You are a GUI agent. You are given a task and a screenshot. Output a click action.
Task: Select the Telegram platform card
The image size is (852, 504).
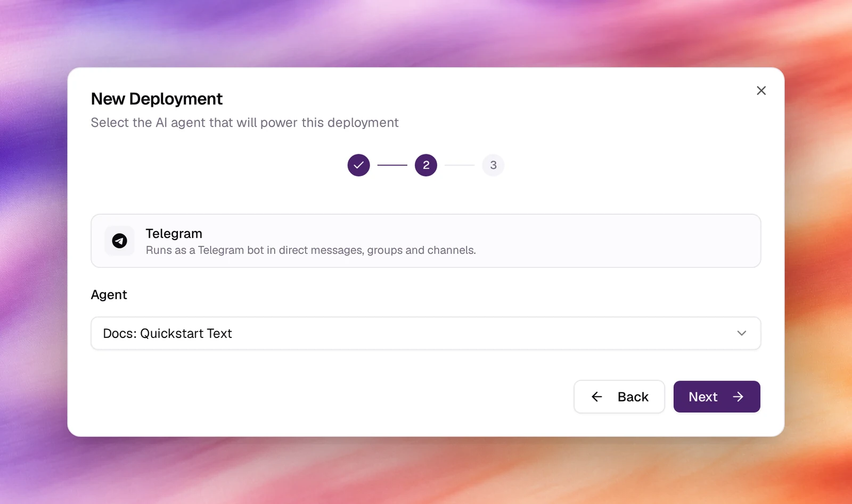pos(425,241)
